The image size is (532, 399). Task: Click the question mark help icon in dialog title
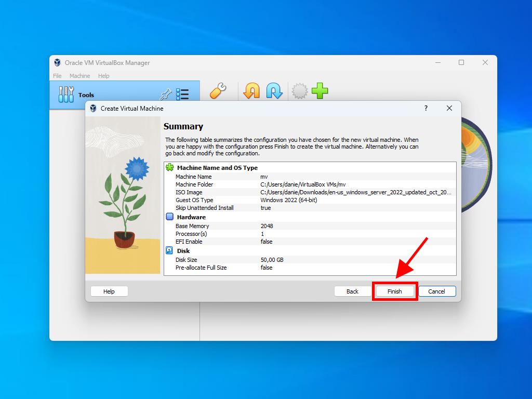click(x=426, y=108)
